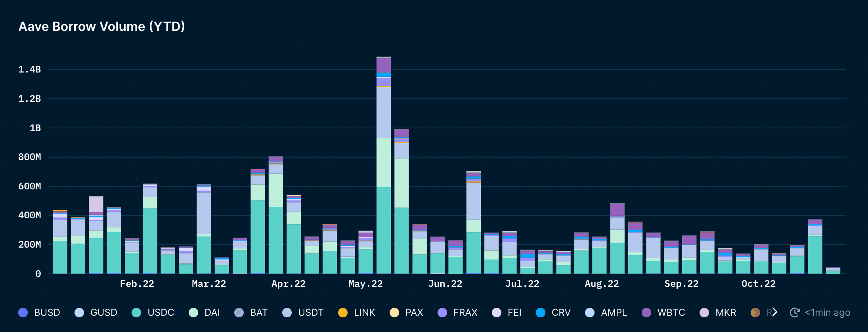Click the Mar.22 axis label
Screen dimensions: 868x332
(x=209, y=284)
